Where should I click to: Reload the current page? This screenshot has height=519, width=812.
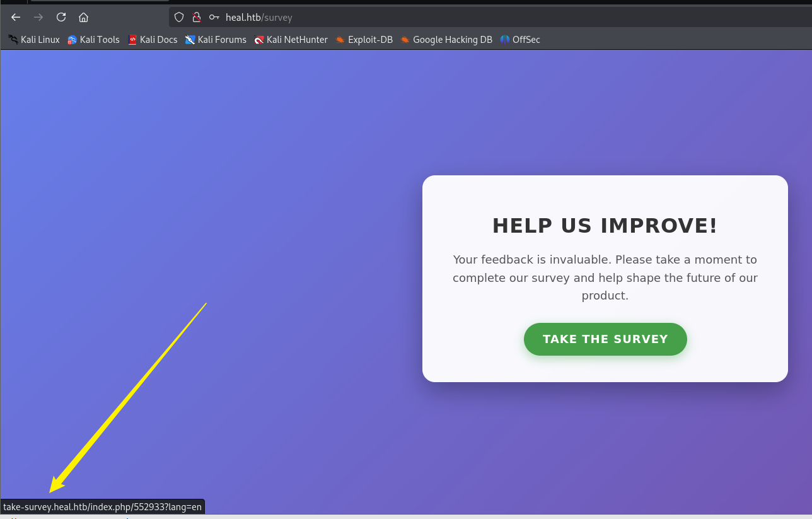click(61, 17)
